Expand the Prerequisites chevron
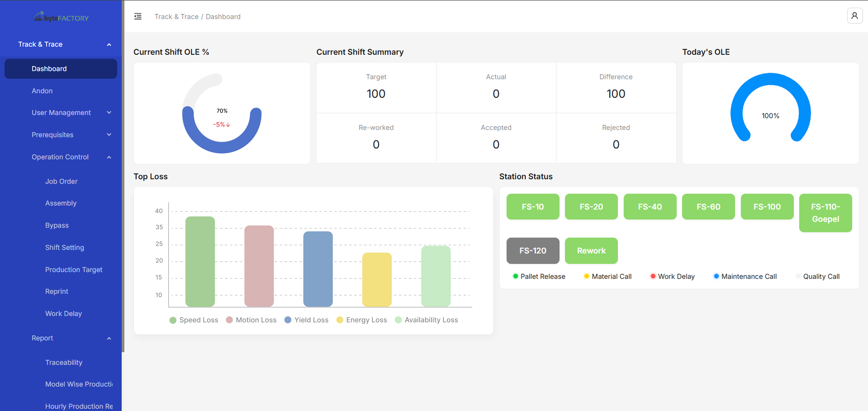 [109, 135]
